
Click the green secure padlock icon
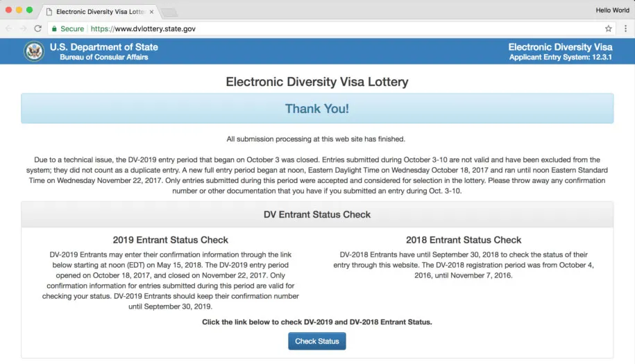pos(54,28)
